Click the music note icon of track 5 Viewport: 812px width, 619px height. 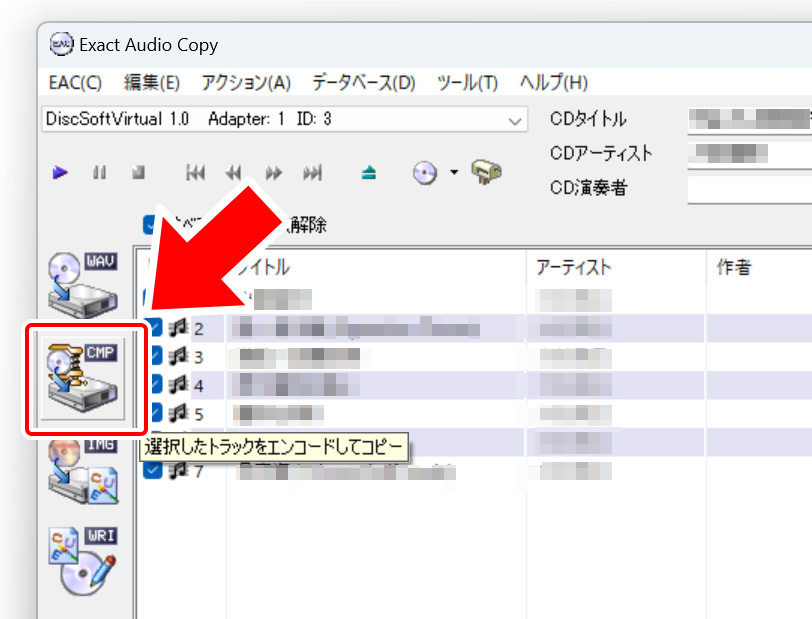[x=178, y=413]
